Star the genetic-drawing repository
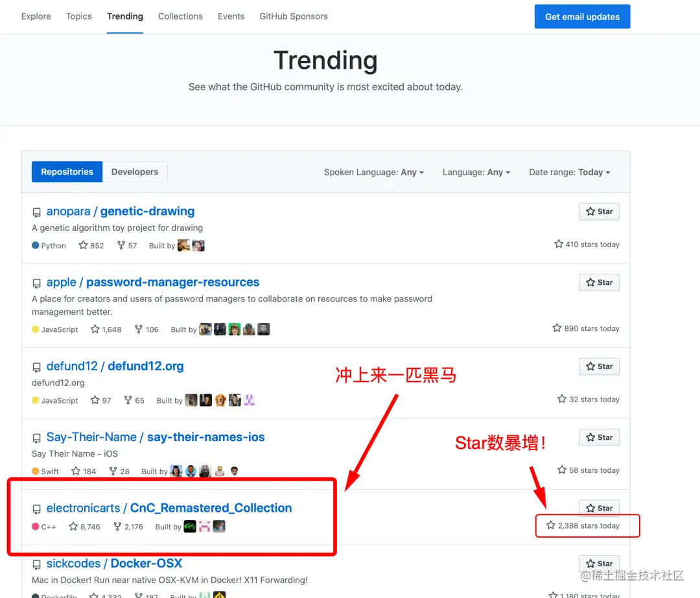This screenshot has width=700, height=598. click(599, 211)
